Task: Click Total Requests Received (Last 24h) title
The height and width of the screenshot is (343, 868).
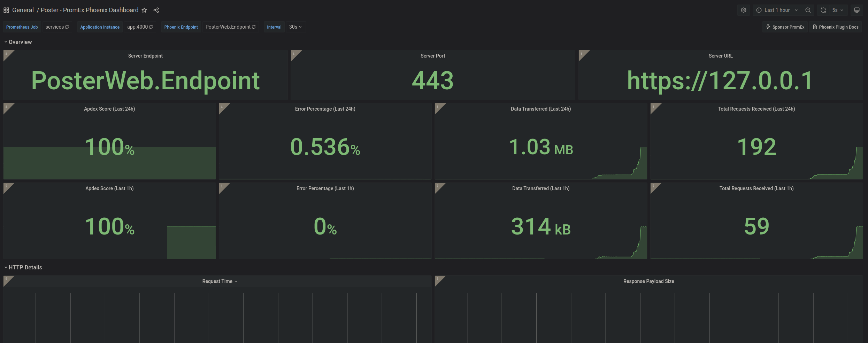Action: 756,109
